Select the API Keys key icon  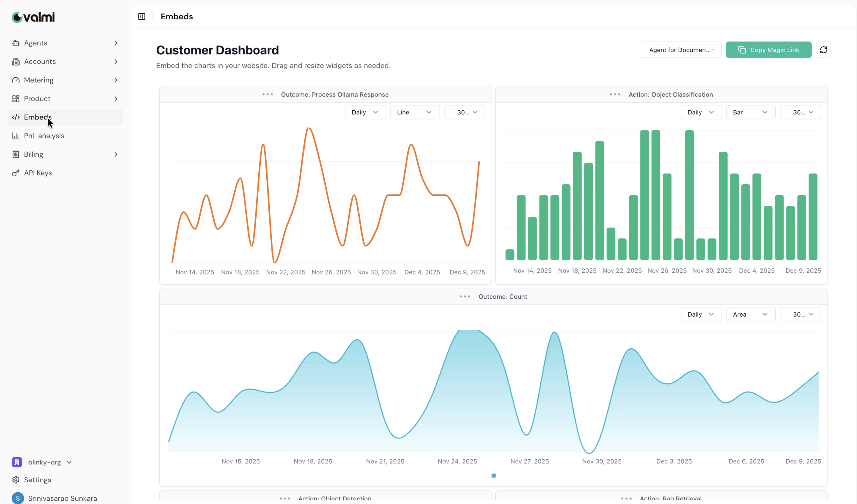(16, 173)
